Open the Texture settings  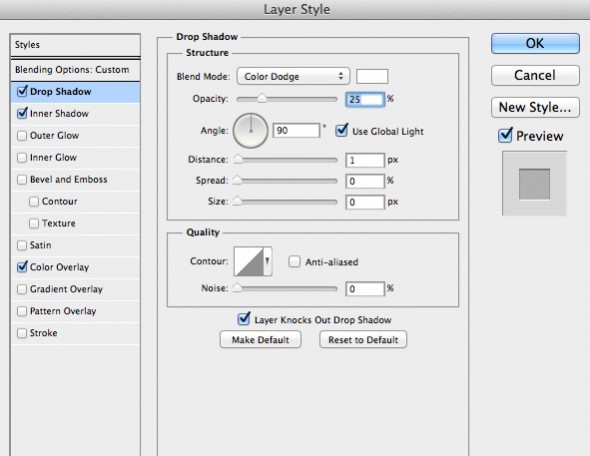pos(59,223)
